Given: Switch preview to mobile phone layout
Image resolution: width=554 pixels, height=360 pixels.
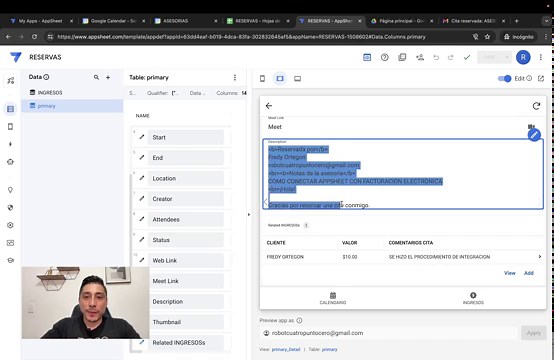Looking at the screenshot, I should point(262,78).
